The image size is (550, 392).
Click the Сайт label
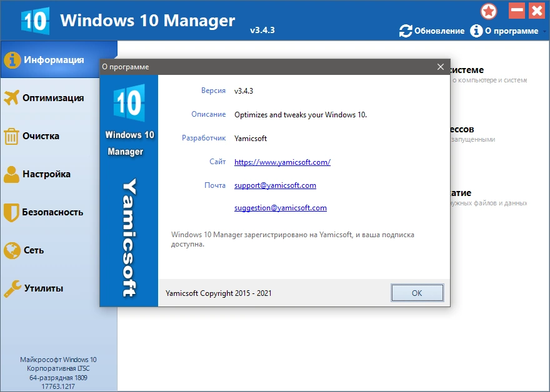pos(217,162)
